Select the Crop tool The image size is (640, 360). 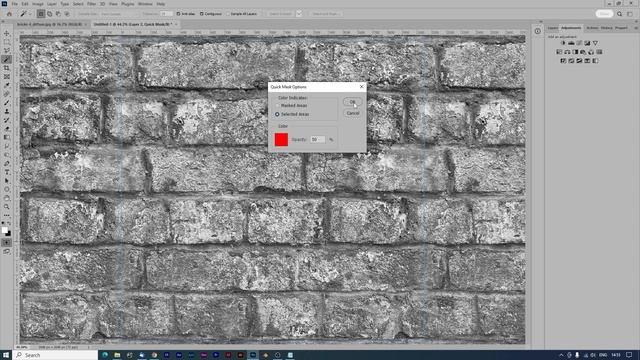point(7,68)
